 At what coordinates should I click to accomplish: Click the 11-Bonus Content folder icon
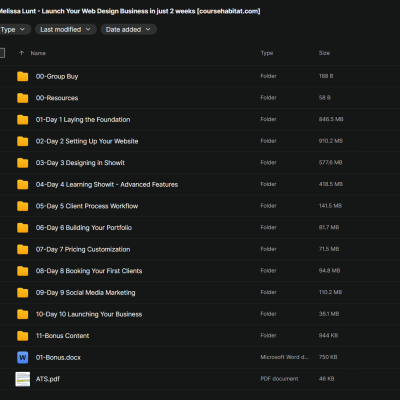[23, 336]
